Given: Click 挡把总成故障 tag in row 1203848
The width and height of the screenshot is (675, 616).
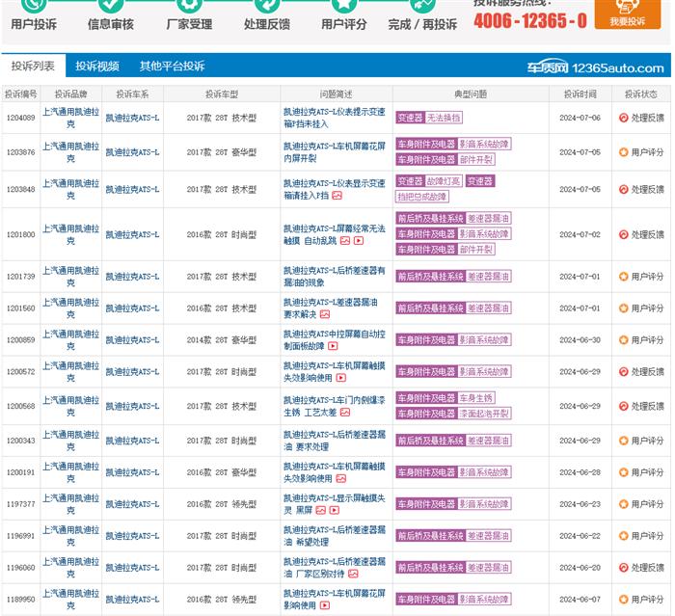Looking at the screenshot, I should 422,197.
